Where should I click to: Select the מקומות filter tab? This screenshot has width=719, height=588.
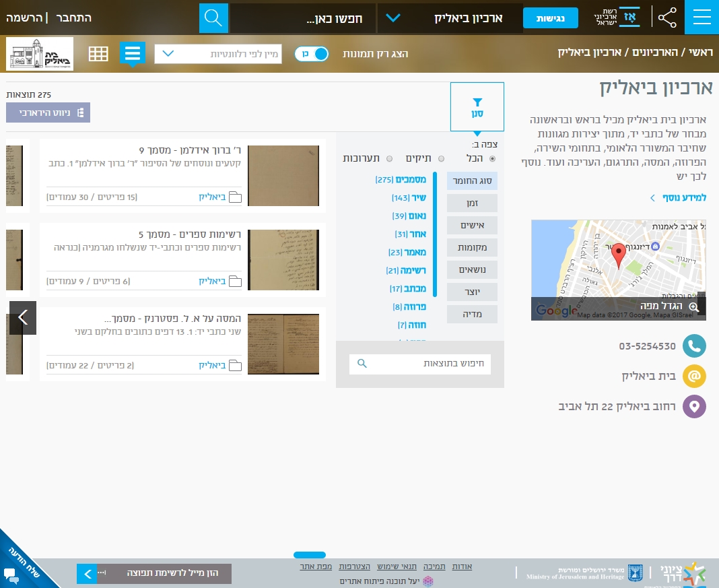pos(473,248)
